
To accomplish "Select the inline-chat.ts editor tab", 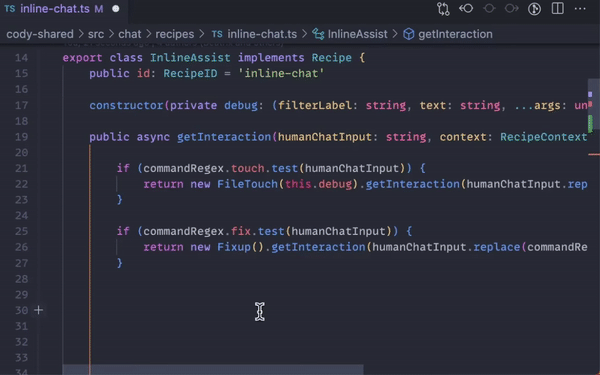I will coord(64,9).
